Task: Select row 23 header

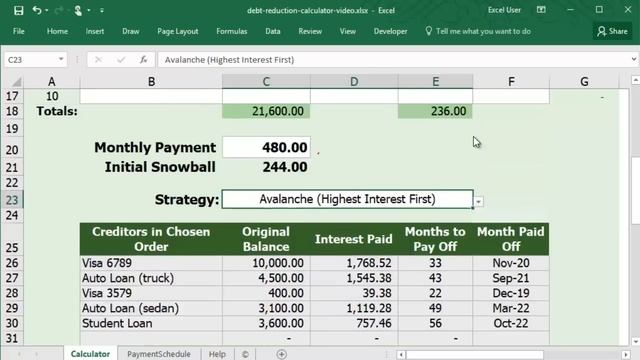Action: pyautogui.click(x=12, y=200)
